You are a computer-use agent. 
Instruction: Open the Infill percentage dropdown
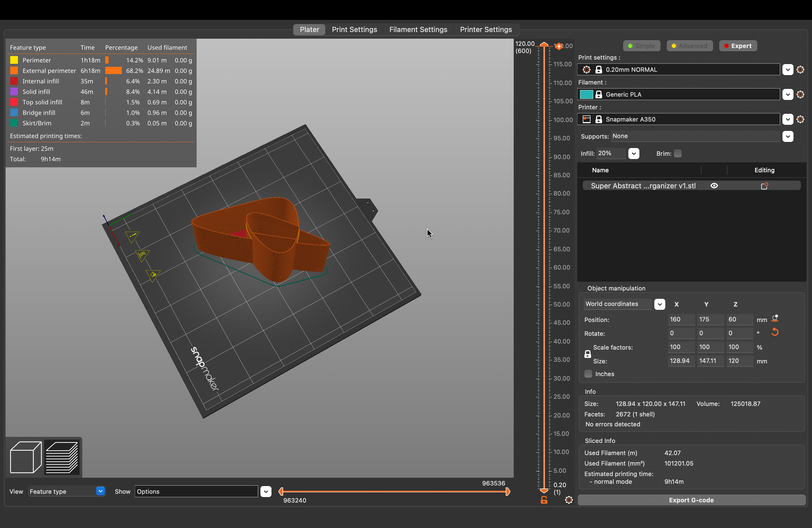[634, 154]
